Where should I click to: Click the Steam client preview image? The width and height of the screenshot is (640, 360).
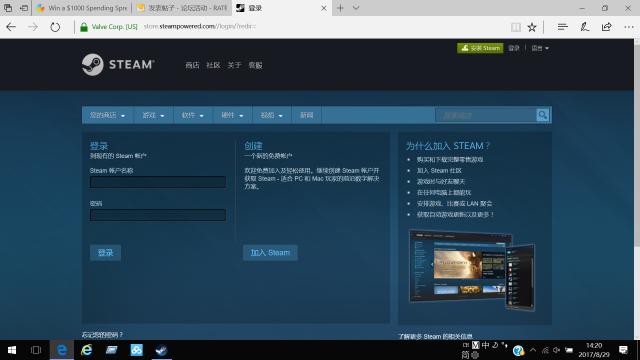point(472,270)
